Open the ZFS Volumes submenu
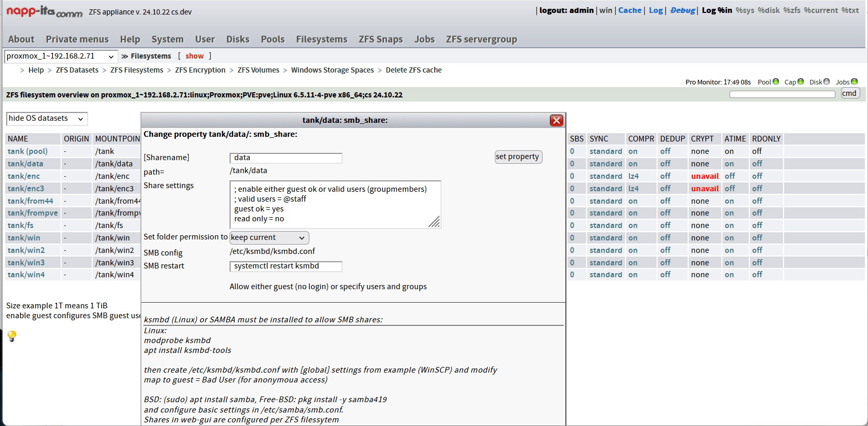This screenshot has height=426, width=868. 258,70
